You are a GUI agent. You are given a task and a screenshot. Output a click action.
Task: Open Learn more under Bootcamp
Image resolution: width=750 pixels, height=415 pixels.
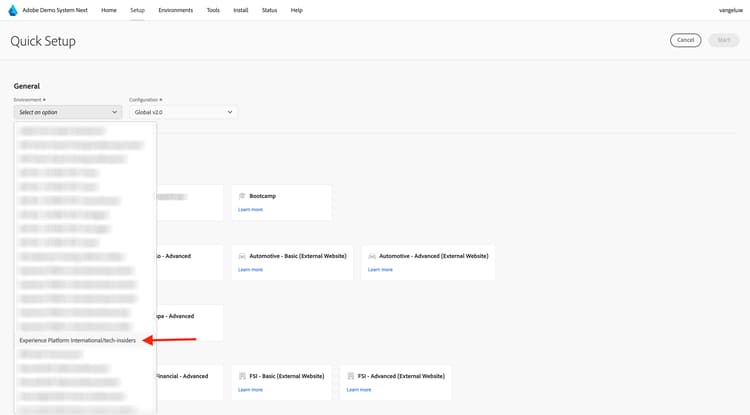point(250,209)
